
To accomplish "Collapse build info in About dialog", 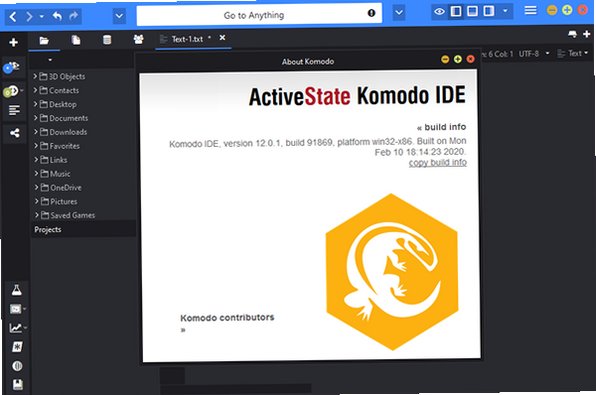I will click(441, 127).
